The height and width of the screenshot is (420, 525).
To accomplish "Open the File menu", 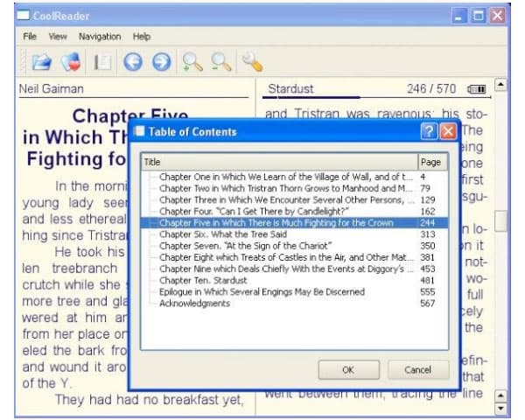I will 30,37.
